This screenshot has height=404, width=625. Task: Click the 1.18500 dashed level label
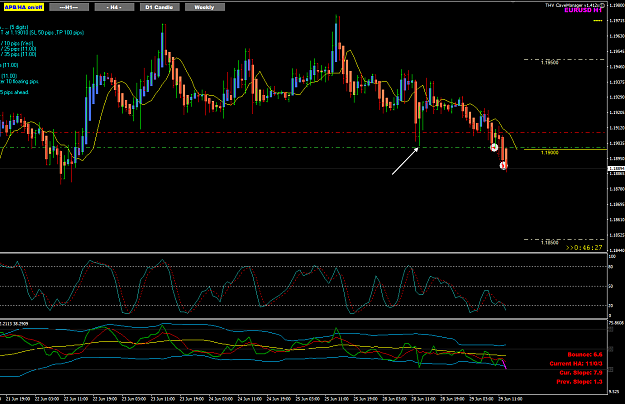pos(550,242)
